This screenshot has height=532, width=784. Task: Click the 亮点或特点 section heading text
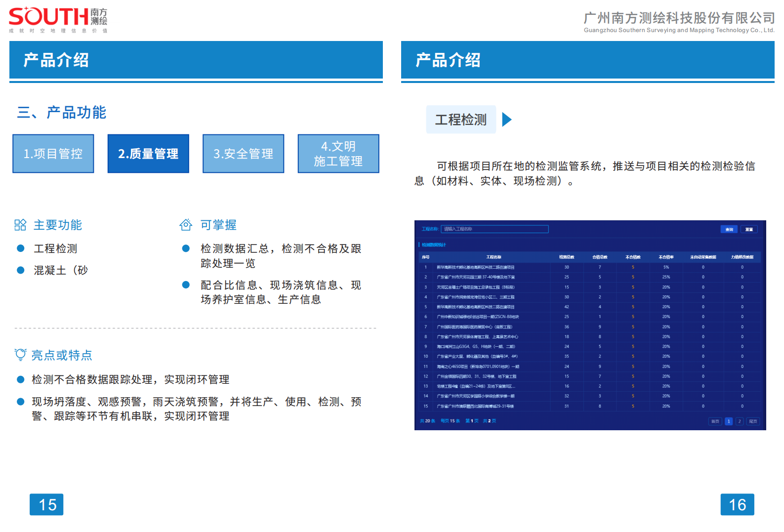(x=62, y=355)
